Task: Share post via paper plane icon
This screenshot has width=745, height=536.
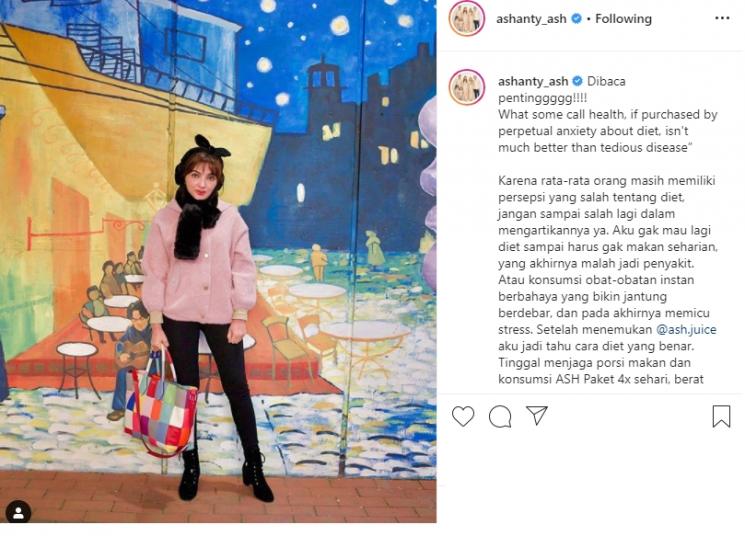Action: (x=537, y=415)
